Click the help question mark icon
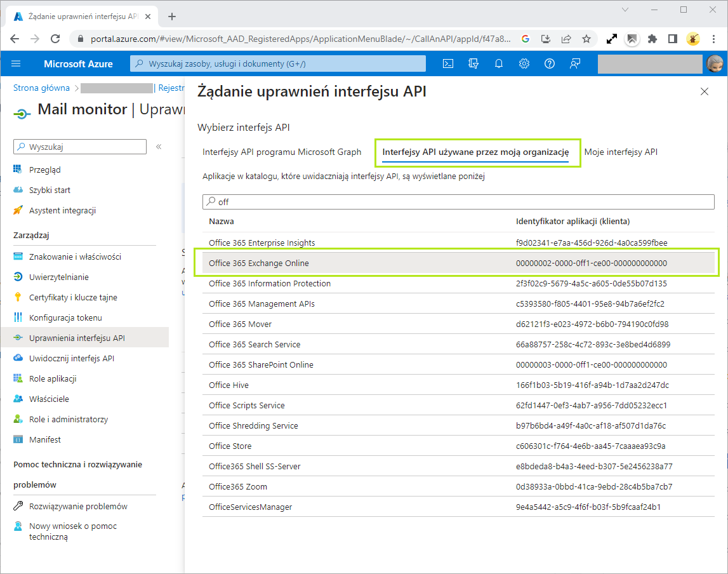 pos(550,63)
